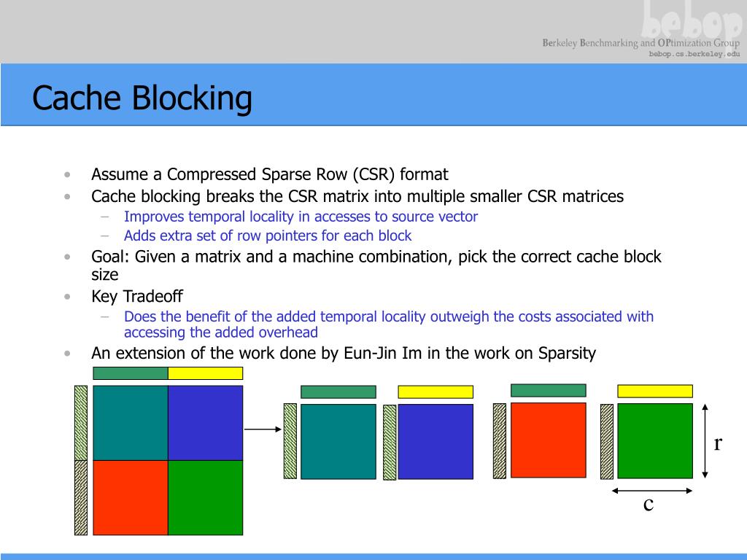
Task: Click the vertical double arrow marking dimension r
Action: coord(705,441)
